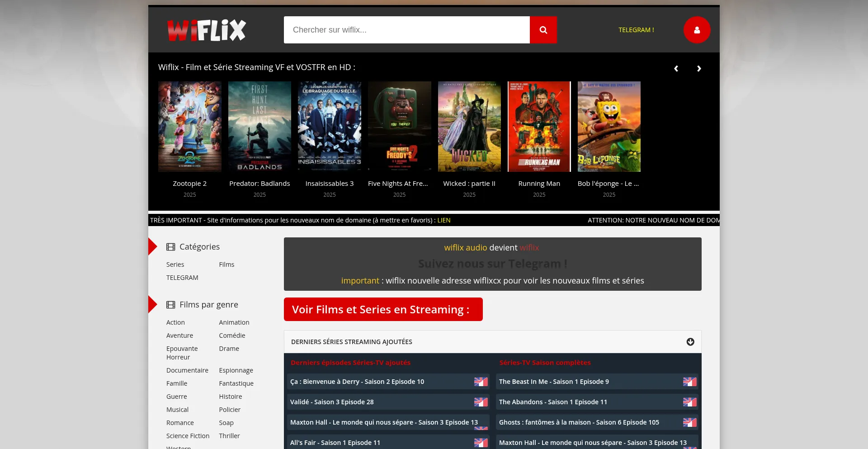Click the red search magnifier button
The height and width of the screenshot is (449, 868).
(x=543, y=30)
